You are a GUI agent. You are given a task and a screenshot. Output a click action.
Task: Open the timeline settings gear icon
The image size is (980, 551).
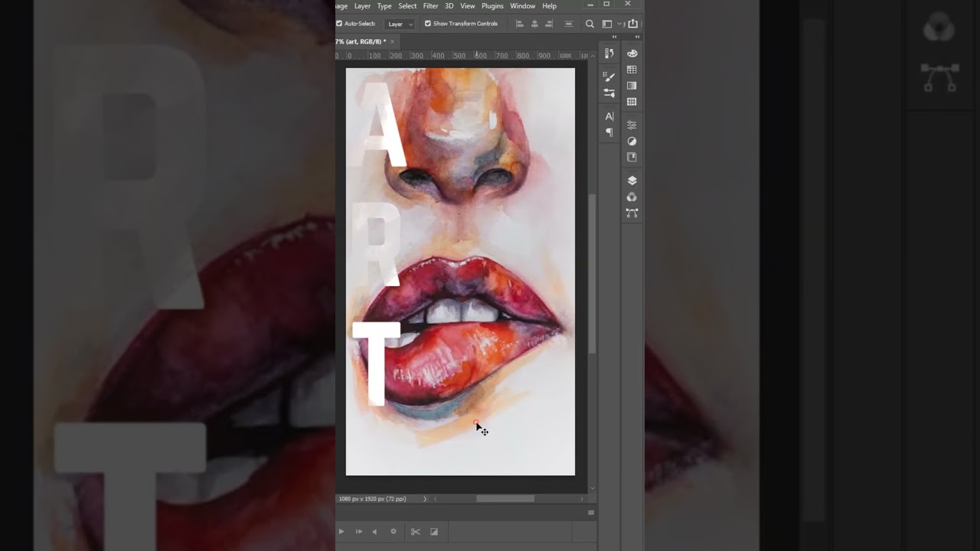click(394, 532)
